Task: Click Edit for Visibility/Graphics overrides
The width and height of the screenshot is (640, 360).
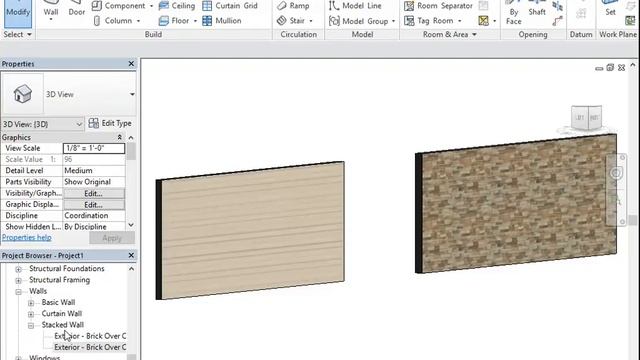Action: coord(94,193)
